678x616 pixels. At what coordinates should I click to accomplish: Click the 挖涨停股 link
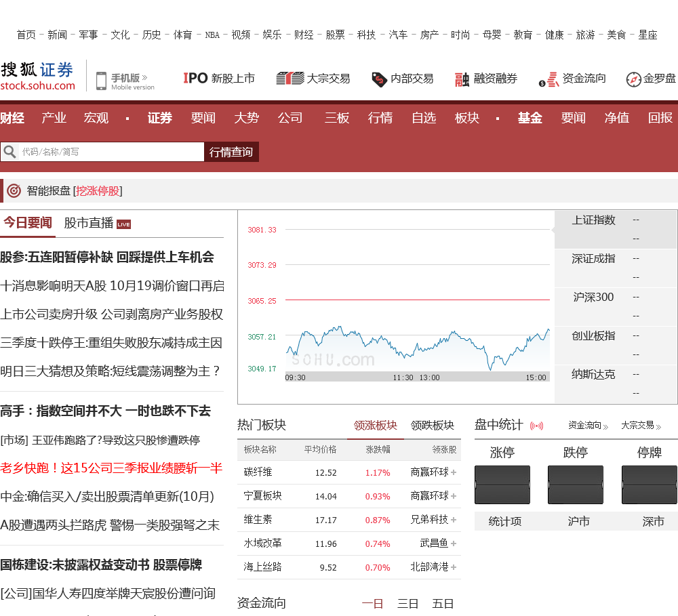click(98, 190)
